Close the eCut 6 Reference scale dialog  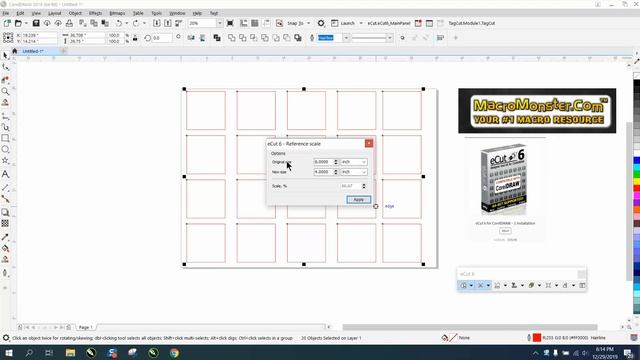click(x=369, y=143)
